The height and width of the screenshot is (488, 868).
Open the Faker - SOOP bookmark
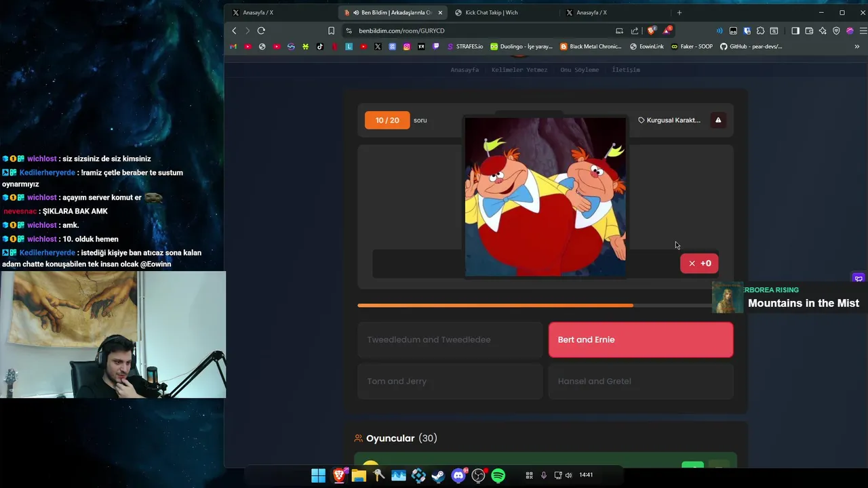[x=692, y=47]
